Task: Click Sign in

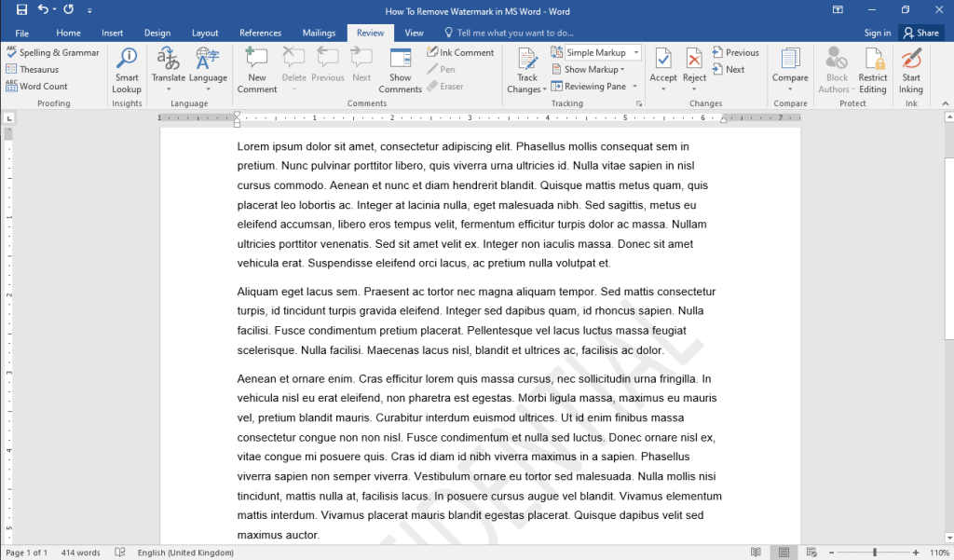Action: 878,33
